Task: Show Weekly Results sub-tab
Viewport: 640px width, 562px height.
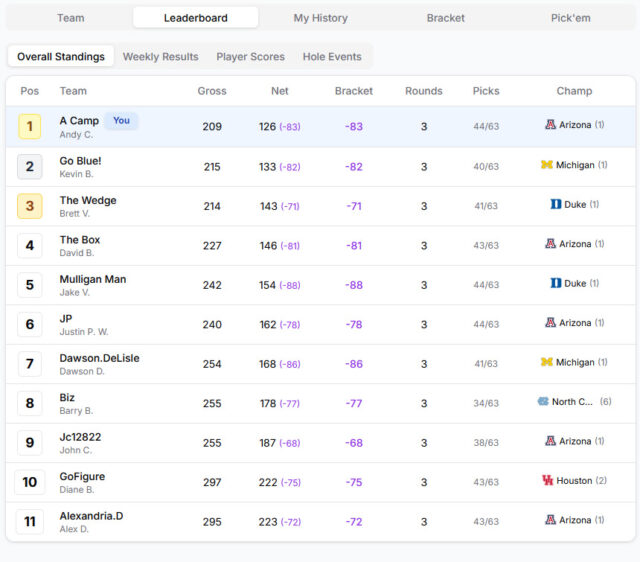Action: click(160, 56)
